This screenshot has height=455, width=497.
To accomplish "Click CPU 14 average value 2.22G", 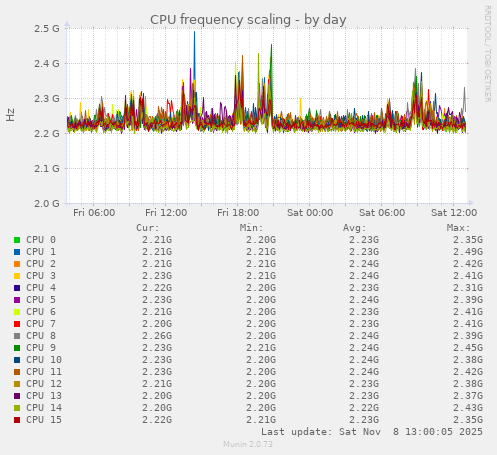I will pos(364,408).
